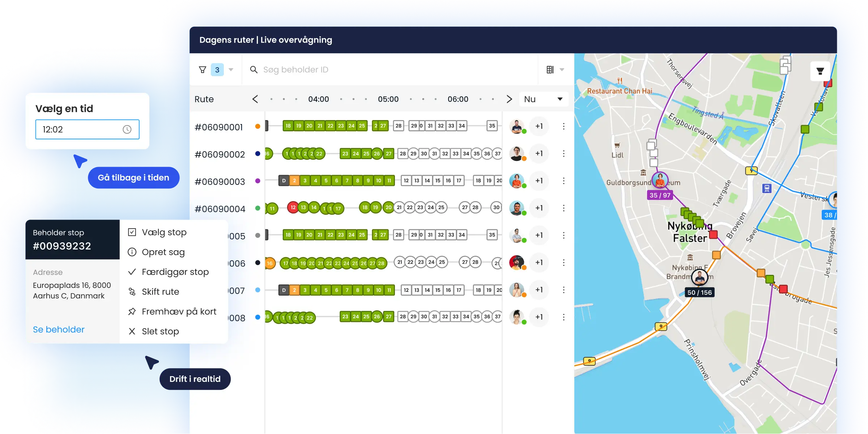The image size is (868, 434).
Task: Click the Opret sag info icon
Action: [132, 252]
